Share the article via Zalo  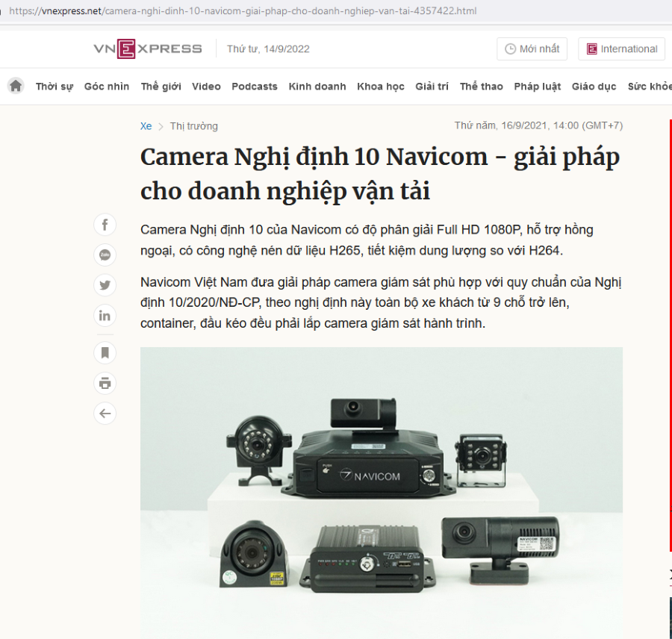click(x=105, y=255)
